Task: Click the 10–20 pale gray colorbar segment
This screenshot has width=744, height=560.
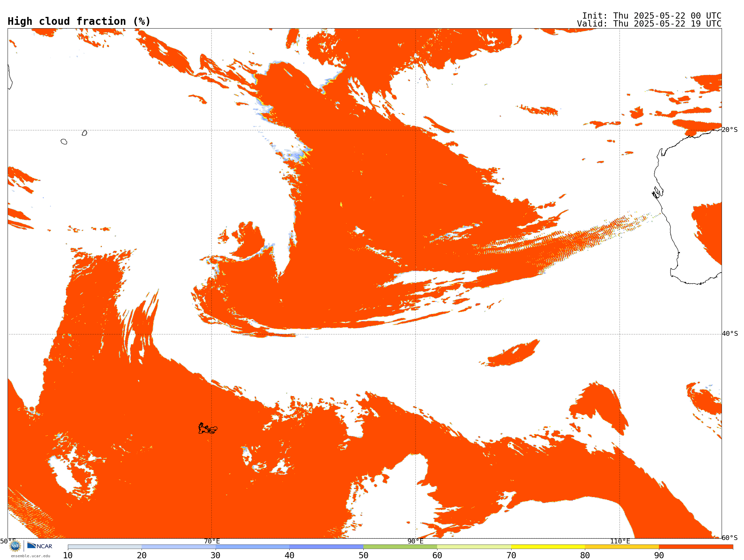Action: (x=105, y=547)
